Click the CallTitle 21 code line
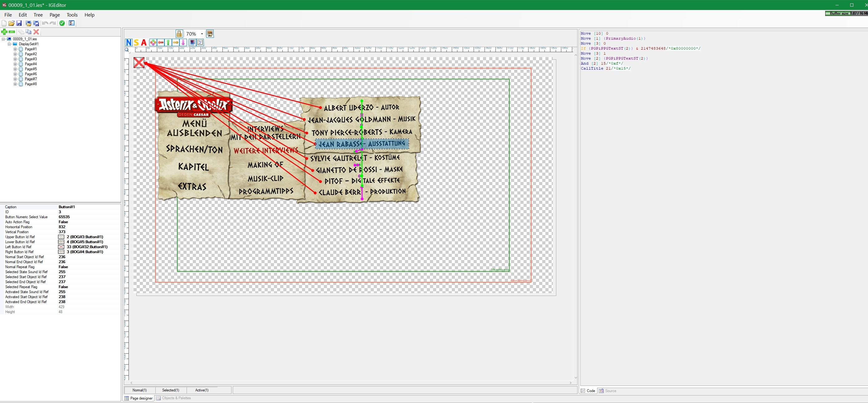Screen dimensions: 868x403 pos(606,68)
